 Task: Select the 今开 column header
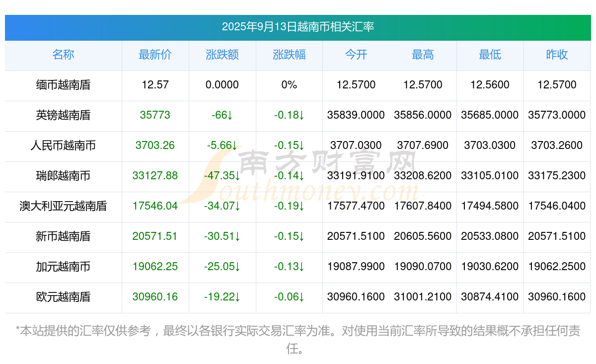tap(356, 55)
